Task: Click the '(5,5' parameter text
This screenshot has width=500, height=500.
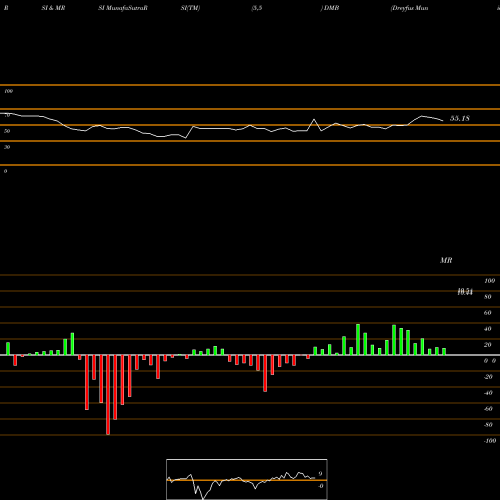Action: pos(257,8)
